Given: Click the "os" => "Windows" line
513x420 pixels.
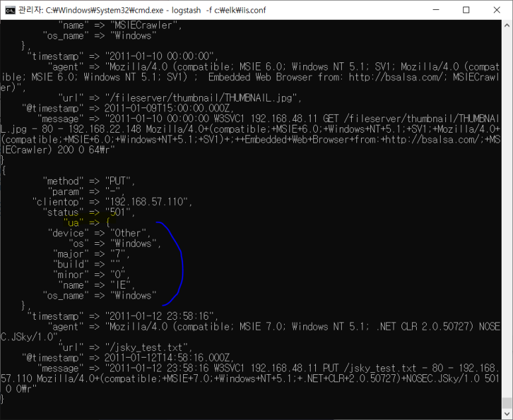Looking at the screenshot, I should coord(115,244).
